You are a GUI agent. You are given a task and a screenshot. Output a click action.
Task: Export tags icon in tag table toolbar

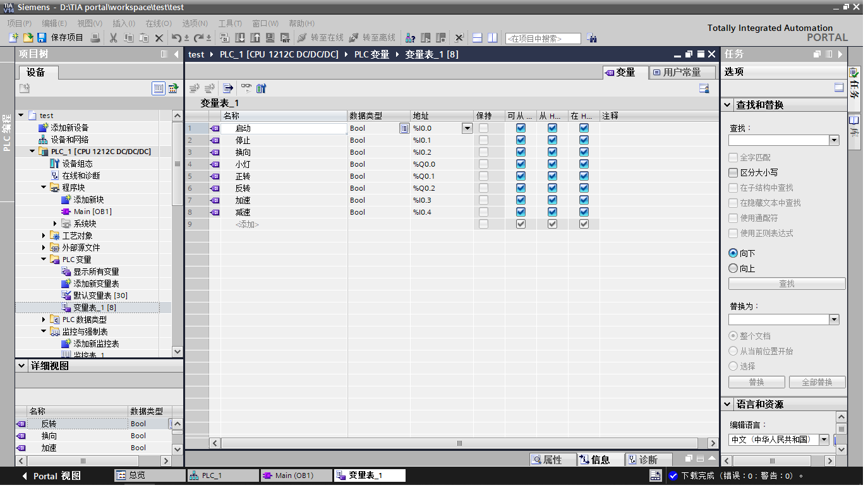(x=228, y=88)
